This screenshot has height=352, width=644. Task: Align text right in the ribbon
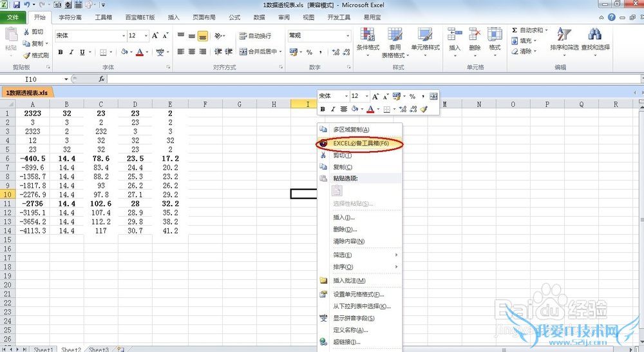coord(203,52)
